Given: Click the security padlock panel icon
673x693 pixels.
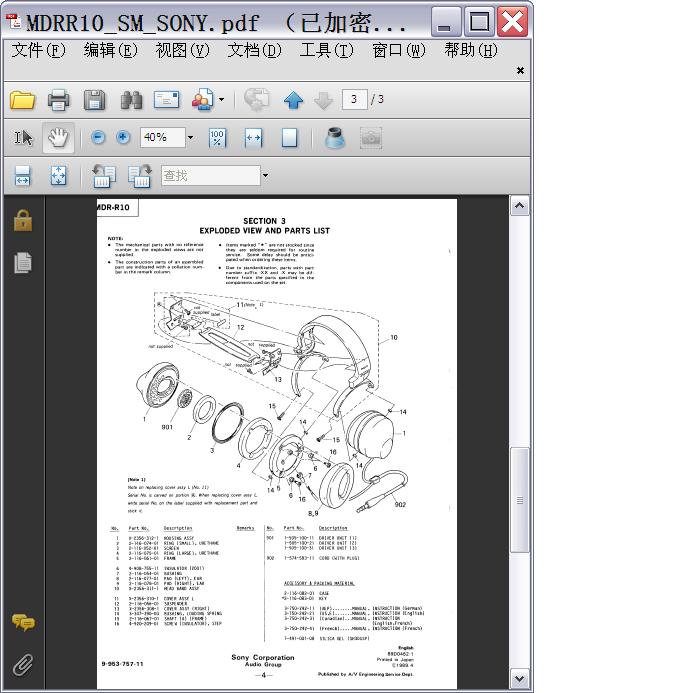Looking at the screenshot, I should coord(23,221).
